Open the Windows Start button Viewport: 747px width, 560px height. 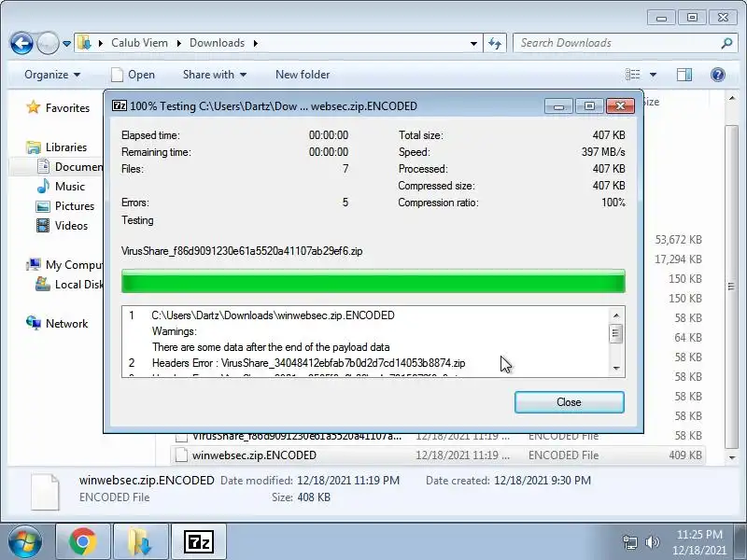click(x=25, y=541)
